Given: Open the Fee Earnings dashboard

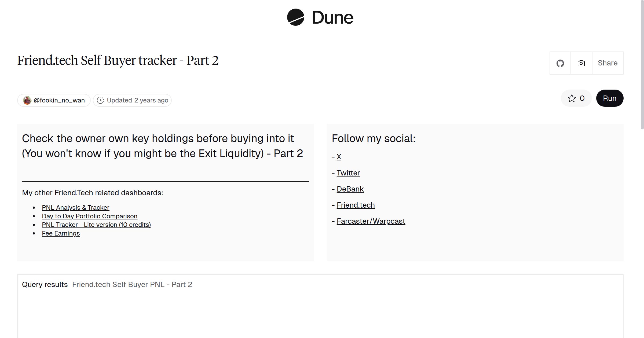Looking at the screenshot, I should [x=61, y=233].
